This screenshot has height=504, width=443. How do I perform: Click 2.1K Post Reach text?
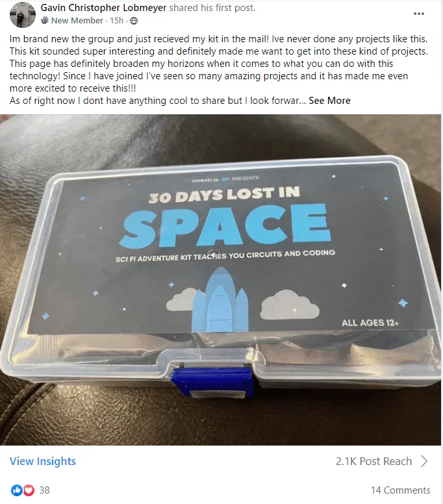pyautogui.click(x=373, y=461)
